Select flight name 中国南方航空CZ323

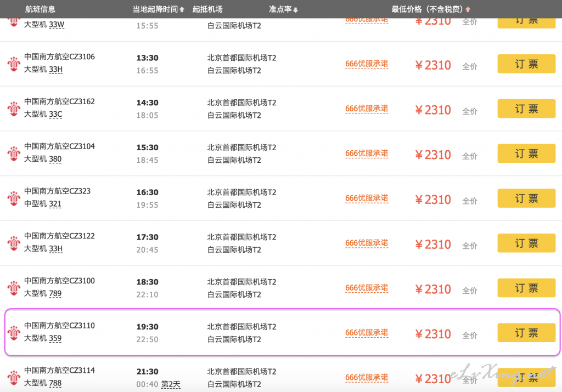[57, 191]
